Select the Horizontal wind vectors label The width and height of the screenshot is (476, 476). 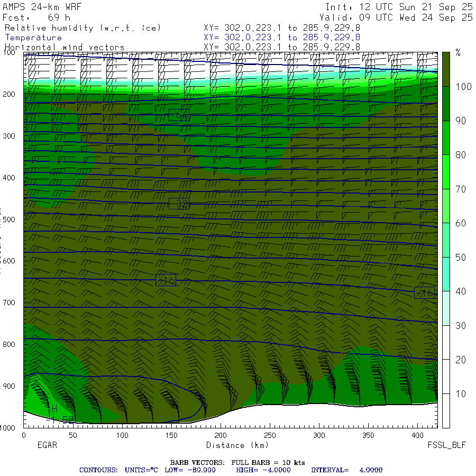pyautogui.click(x=65, y=47)
